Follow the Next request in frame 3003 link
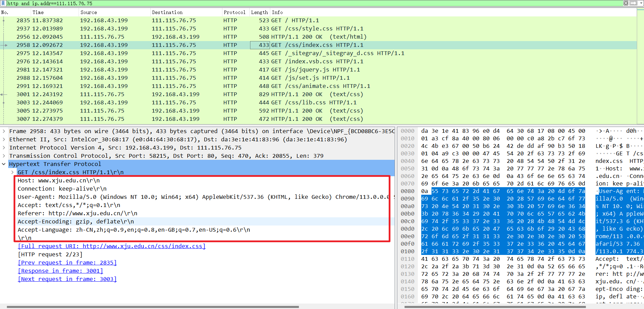 pyautogui.click(x=67, y=279)
